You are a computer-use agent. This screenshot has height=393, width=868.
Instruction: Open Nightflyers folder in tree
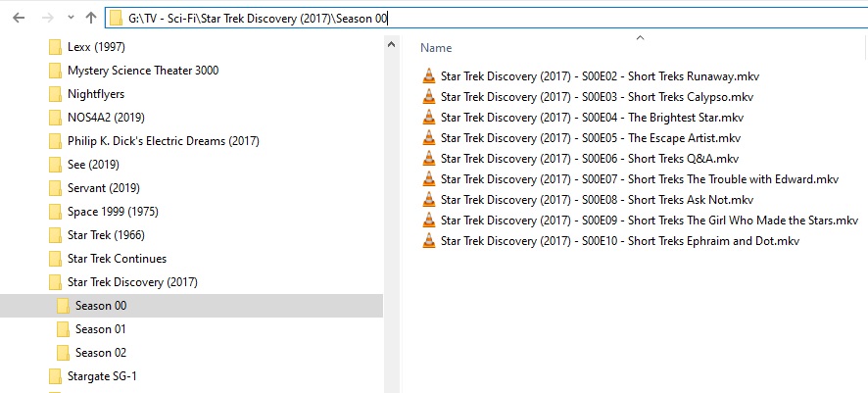point(96,94)
